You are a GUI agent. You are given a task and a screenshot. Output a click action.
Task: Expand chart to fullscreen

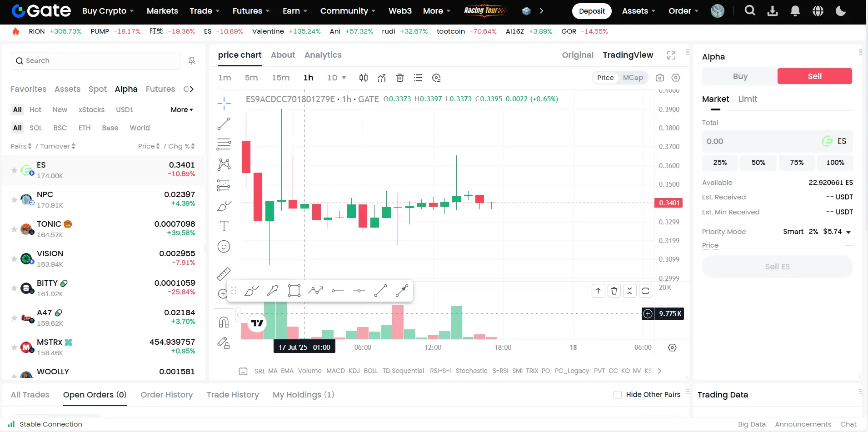(x=671, y=55)
